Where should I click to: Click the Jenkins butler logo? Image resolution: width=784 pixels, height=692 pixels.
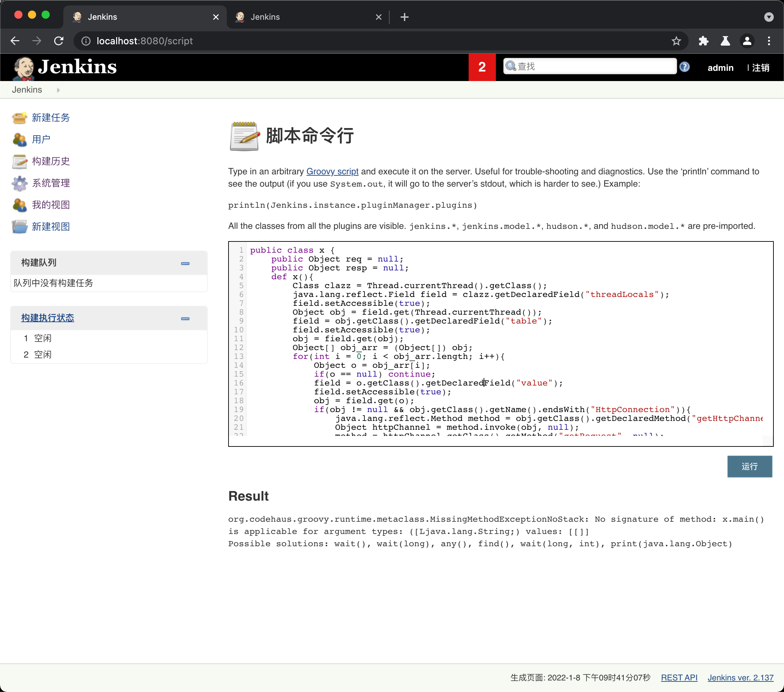click(24, 68)
